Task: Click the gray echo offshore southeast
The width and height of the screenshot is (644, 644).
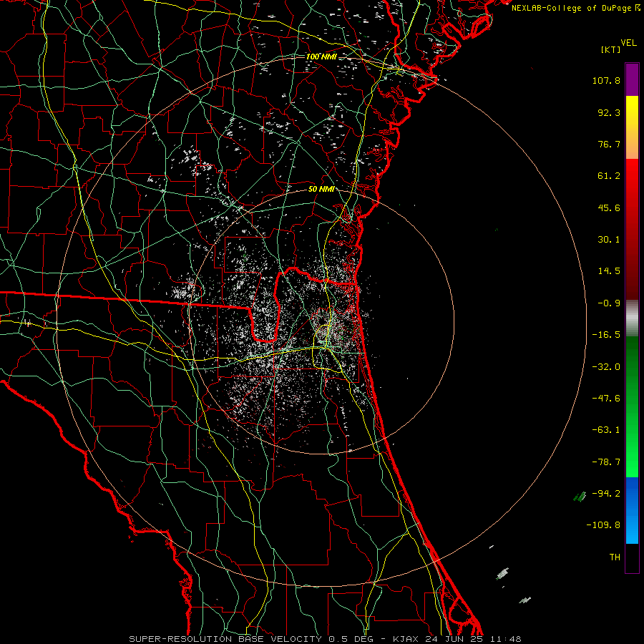Action: pos(502,573)
